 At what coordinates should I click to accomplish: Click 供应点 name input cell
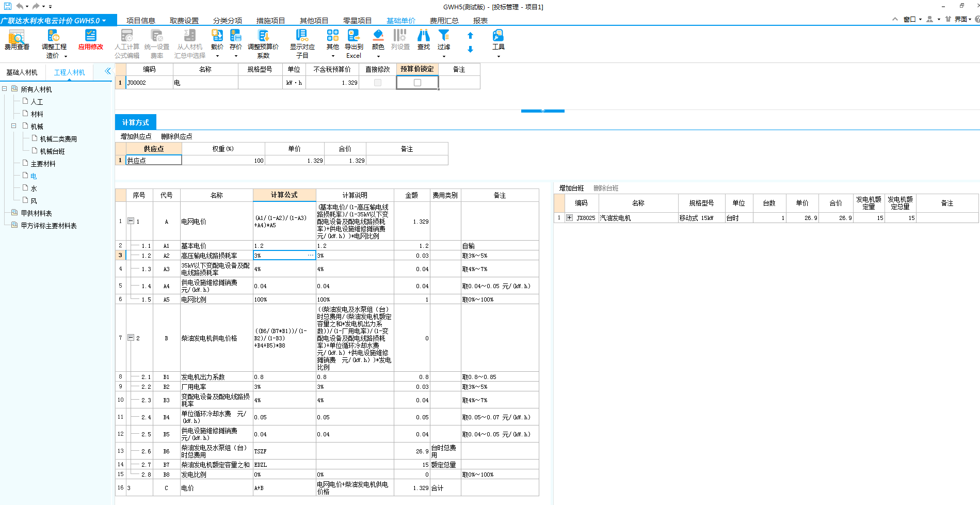[x=154, y=161]
